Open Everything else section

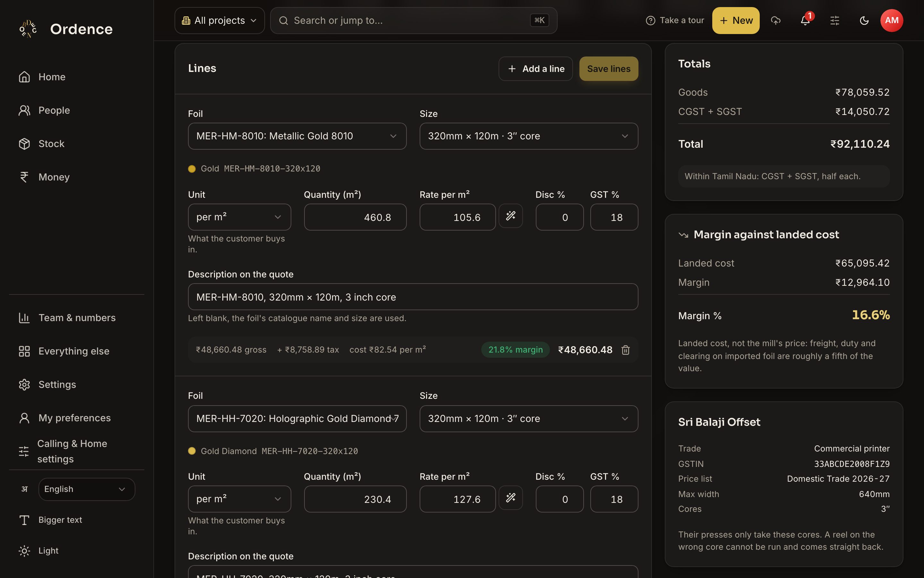(76, 351)
